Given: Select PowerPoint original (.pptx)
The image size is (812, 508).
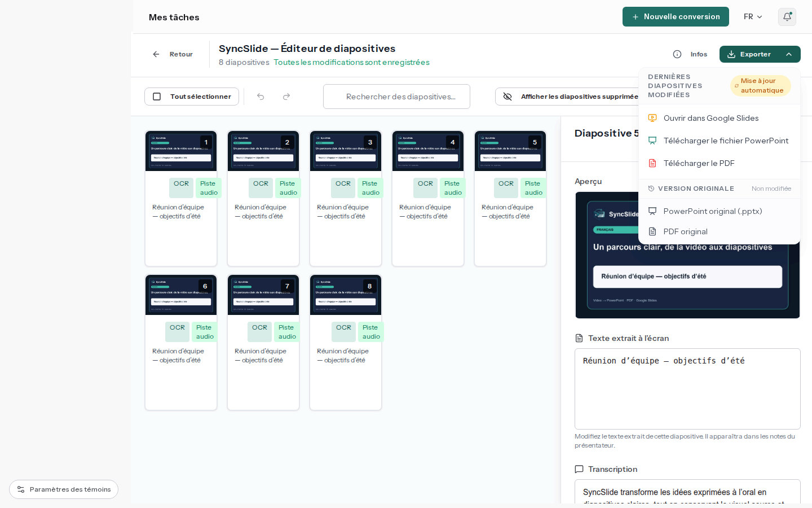Looking at the screenshot, I should [719, 211].
